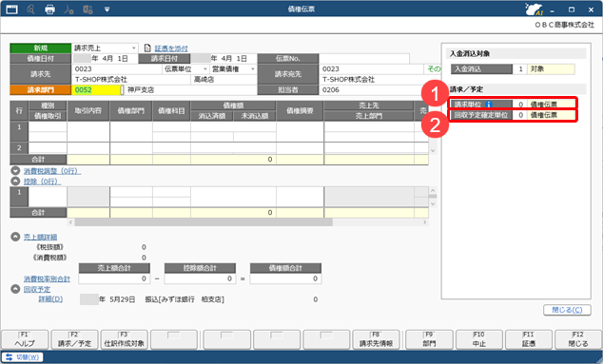Collapse the 控除 section chevron

[15, 181]
